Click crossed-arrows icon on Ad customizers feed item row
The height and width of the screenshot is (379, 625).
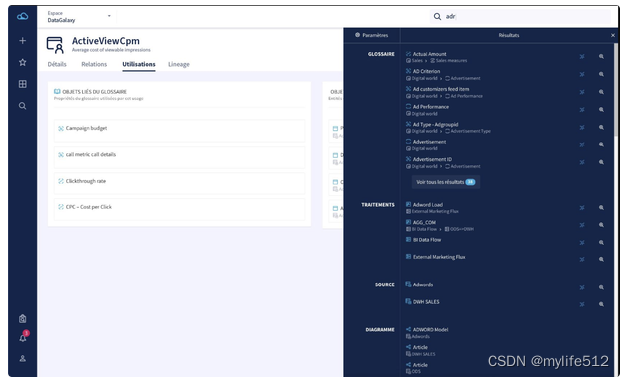point(582,92)
